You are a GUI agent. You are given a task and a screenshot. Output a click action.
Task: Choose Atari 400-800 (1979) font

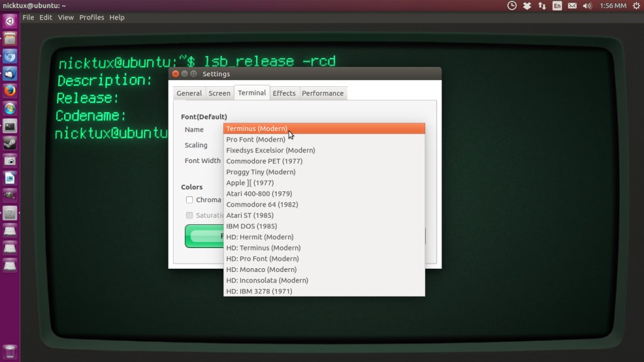pos(324,193)
